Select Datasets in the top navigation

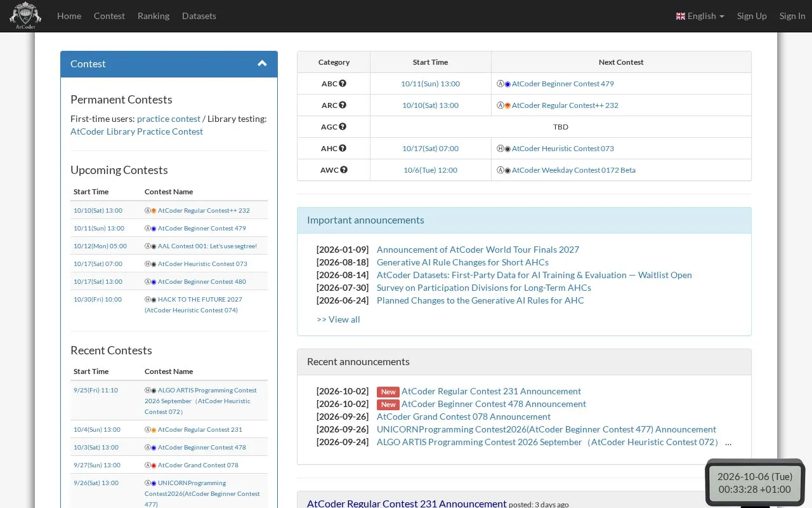click(x=199, y=16)
